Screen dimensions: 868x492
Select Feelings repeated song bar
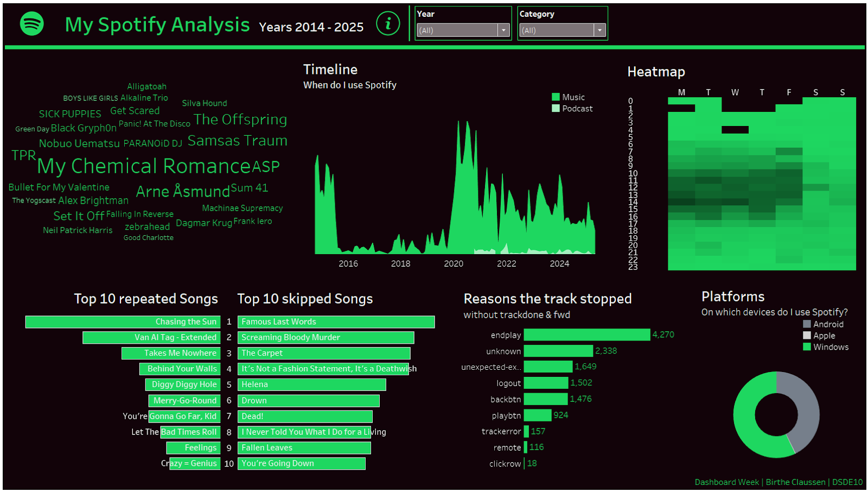tap(193, 448)
